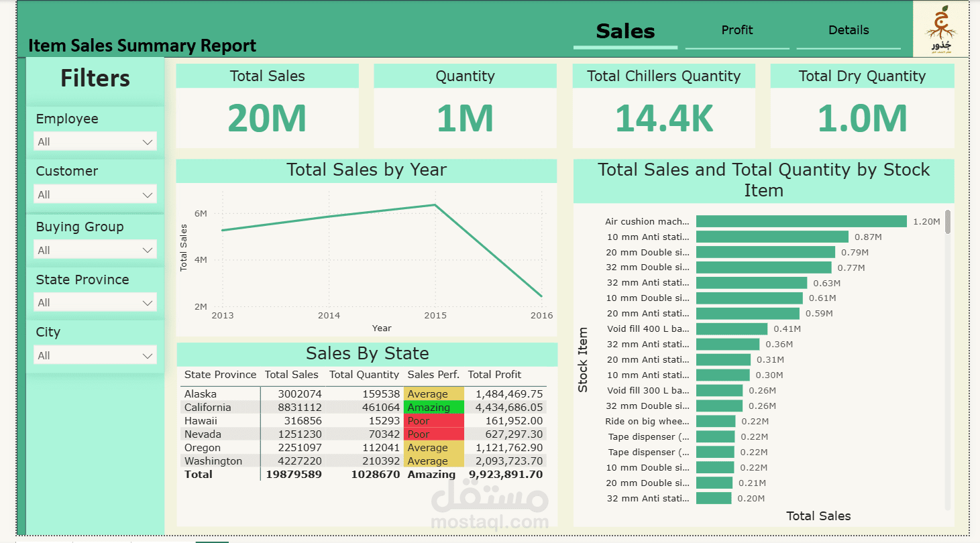Expand the Customer filter dropdown
The height and width of the screenshot is (543, 980).
pyautogui.click(x=95, y=194)
